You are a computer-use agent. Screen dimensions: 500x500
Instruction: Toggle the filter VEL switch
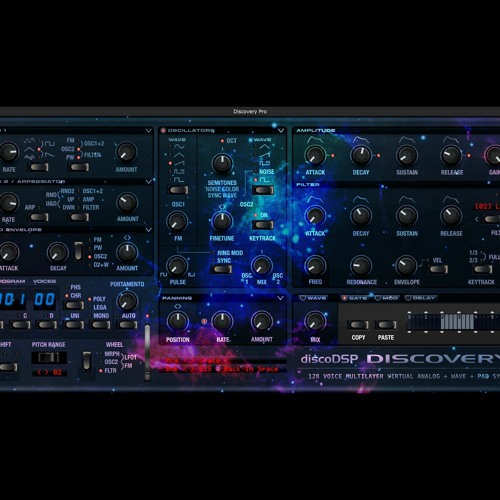tap(438, 269)
